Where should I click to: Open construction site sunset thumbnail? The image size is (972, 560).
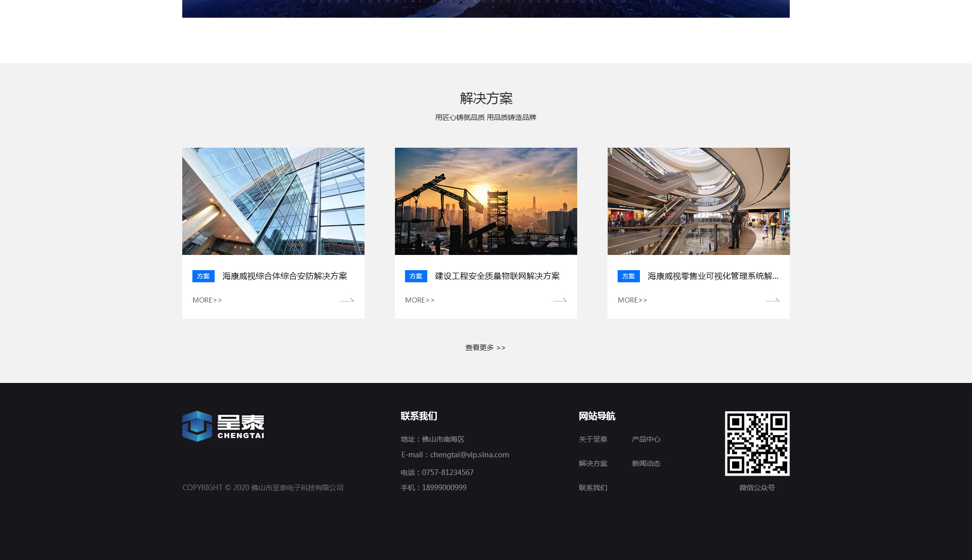point(486,201)
